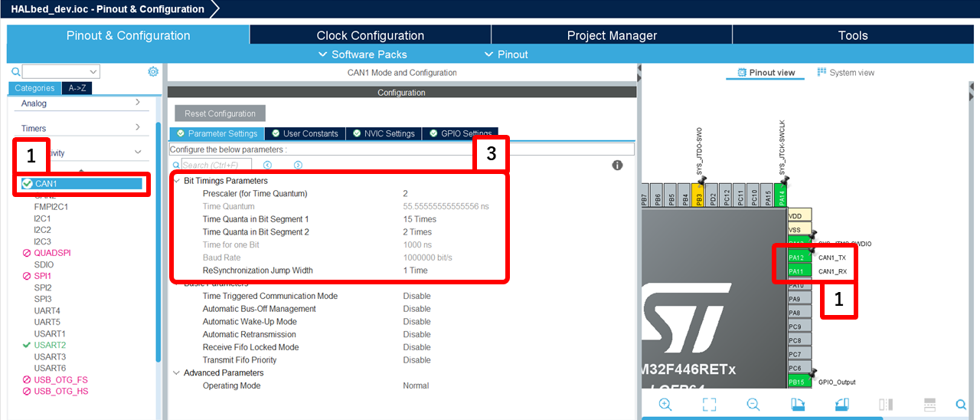Click the PA11 pin on chip
The width and height of the screenshot is (980, 420).
pyautogui.click(x=799, y=271)
